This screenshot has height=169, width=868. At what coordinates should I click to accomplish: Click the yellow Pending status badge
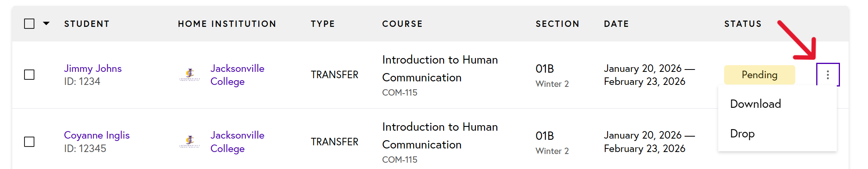click(759, 75)
